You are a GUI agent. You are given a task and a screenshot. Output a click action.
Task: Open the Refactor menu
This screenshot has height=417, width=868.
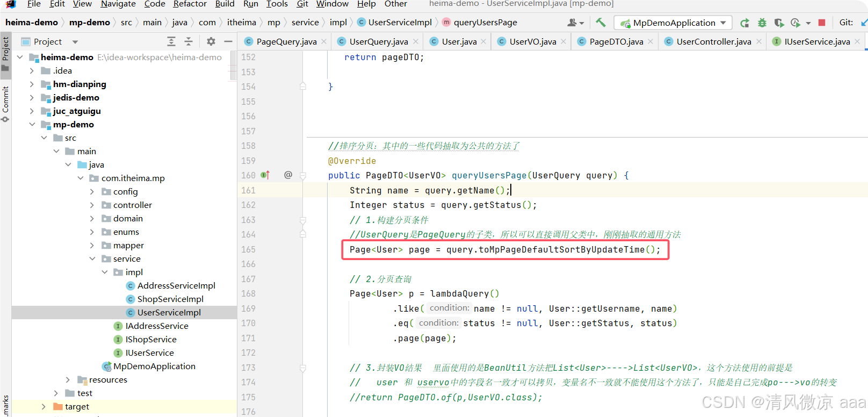tap(190, 4)
